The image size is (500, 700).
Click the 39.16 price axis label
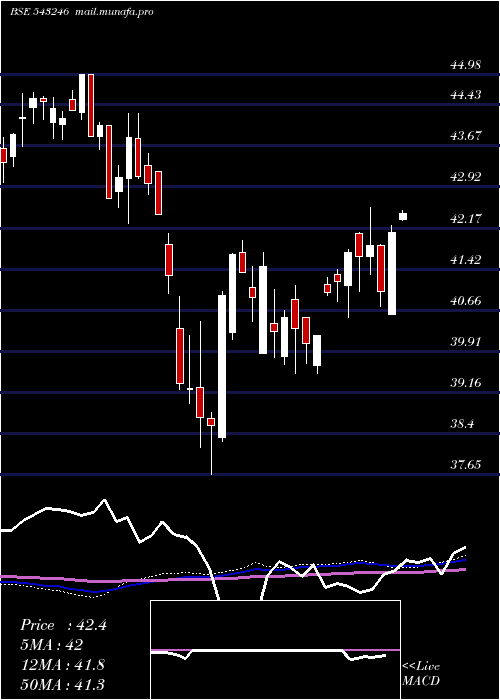click(466, 383)
